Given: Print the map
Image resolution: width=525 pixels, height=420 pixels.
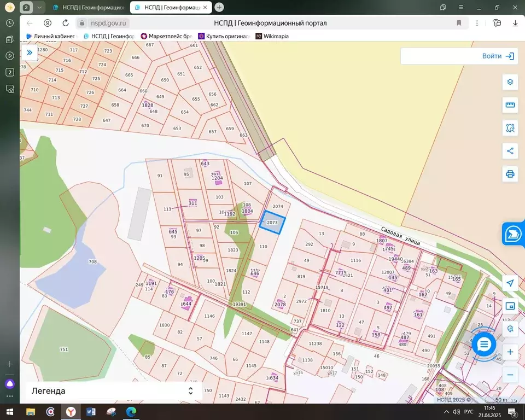Looking at the screenshot, I should click(510, 174).
